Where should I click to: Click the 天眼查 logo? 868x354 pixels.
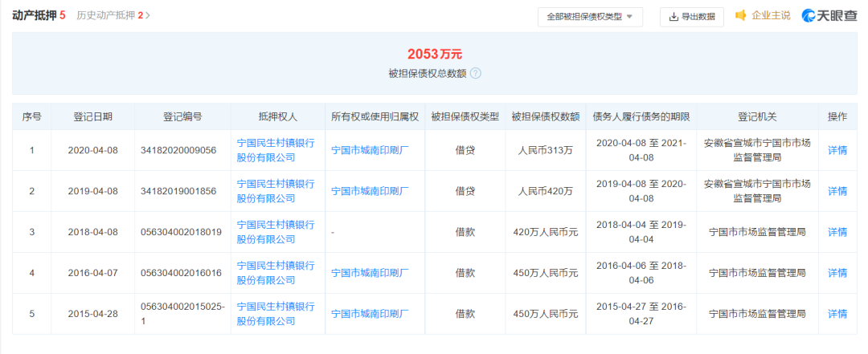829,16
